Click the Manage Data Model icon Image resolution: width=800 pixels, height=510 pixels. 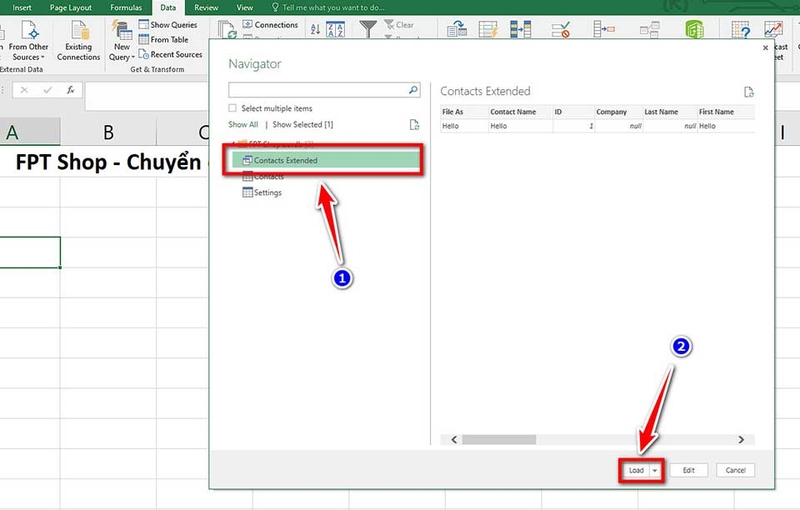(694, 29)
